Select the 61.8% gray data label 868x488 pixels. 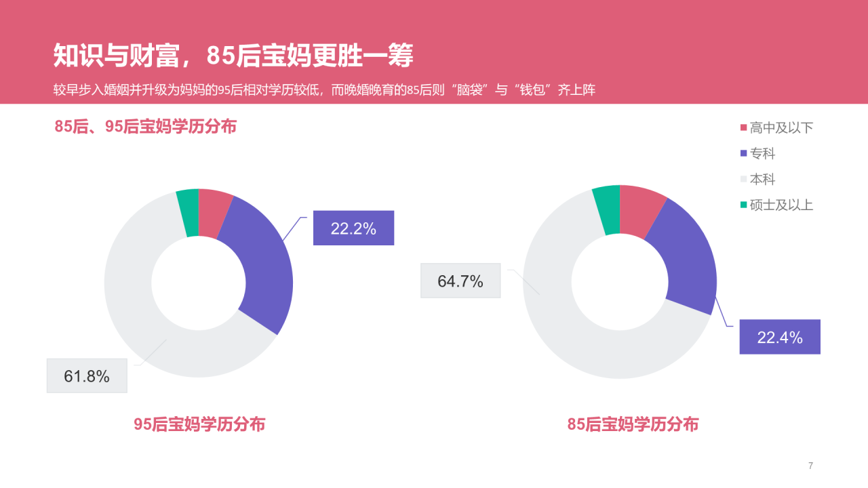tap(87, 375)
